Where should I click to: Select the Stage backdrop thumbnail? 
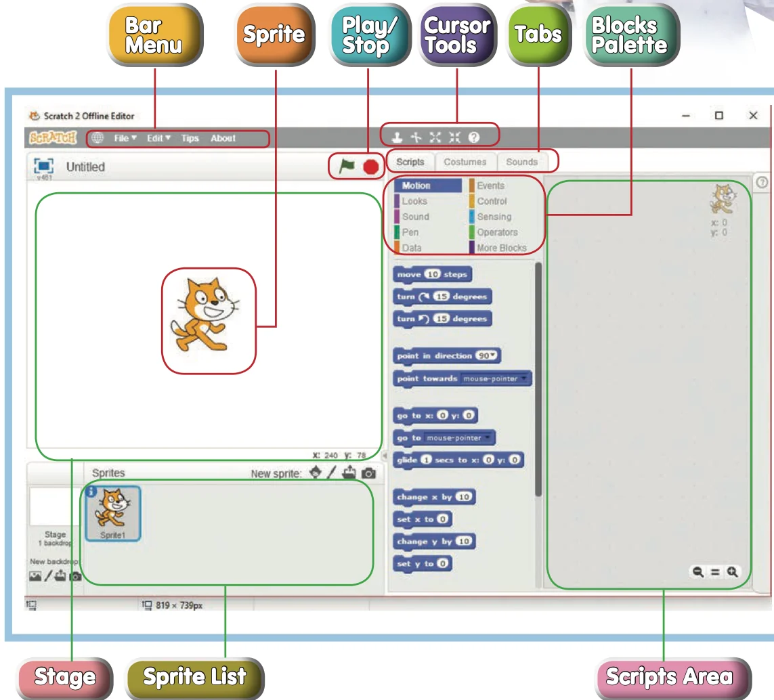click(x=53, y=507)
